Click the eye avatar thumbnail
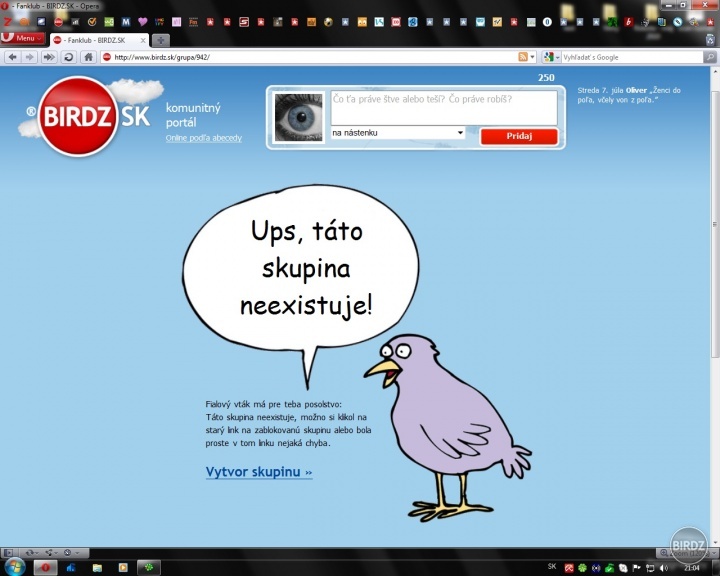 coord(298,117)
